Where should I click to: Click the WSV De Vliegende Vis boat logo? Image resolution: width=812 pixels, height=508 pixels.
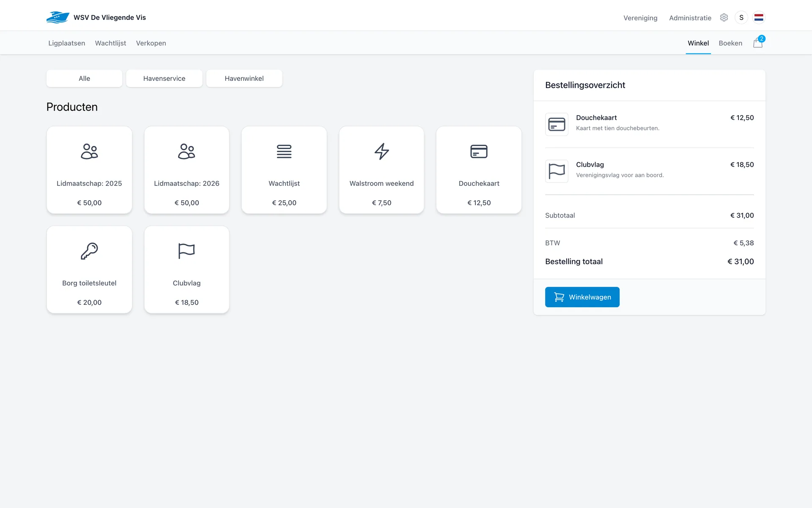[x=58, y=17]
